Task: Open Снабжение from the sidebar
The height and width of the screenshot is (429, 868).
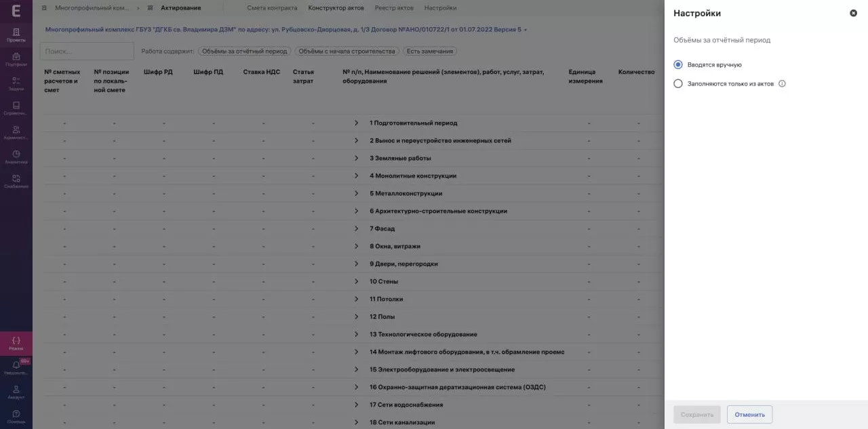Action: 16,181
